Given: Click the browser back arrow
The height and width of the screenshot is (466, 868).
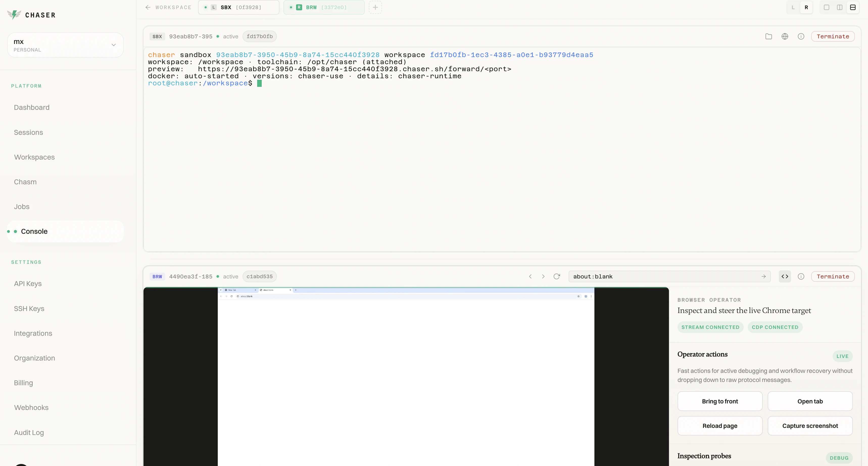Looking at the screenshot, I should click(530, 276).
